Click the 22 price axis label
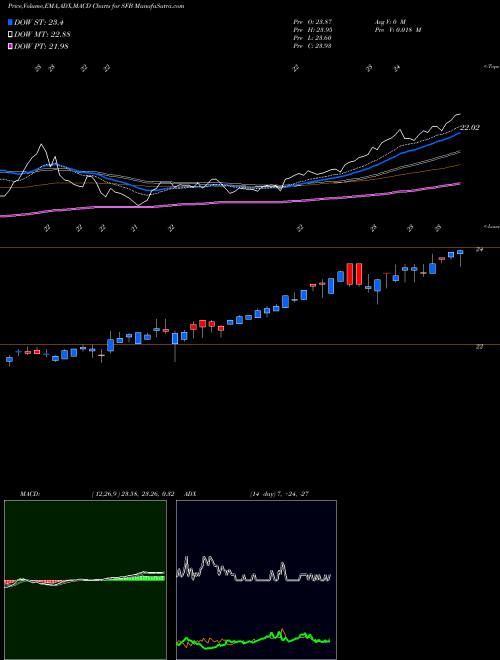Screen dimensions: 500x660 tap(479, 346)
